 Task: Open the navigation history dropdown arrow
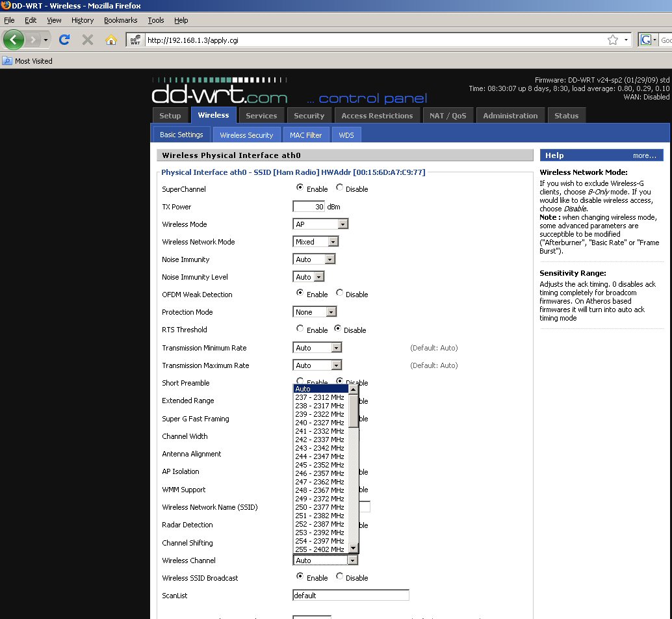[x=45, y=40]
